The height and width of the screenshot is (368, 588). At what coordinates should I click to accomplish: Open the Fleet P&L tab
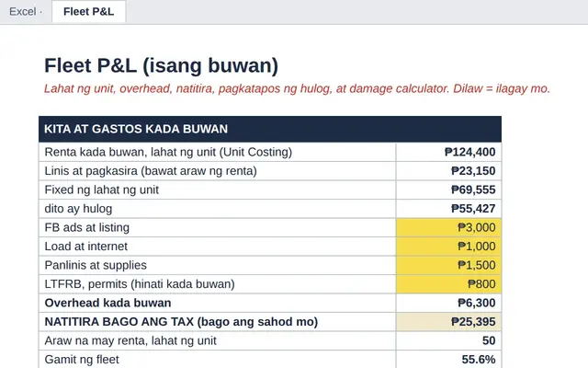(89, 12)
